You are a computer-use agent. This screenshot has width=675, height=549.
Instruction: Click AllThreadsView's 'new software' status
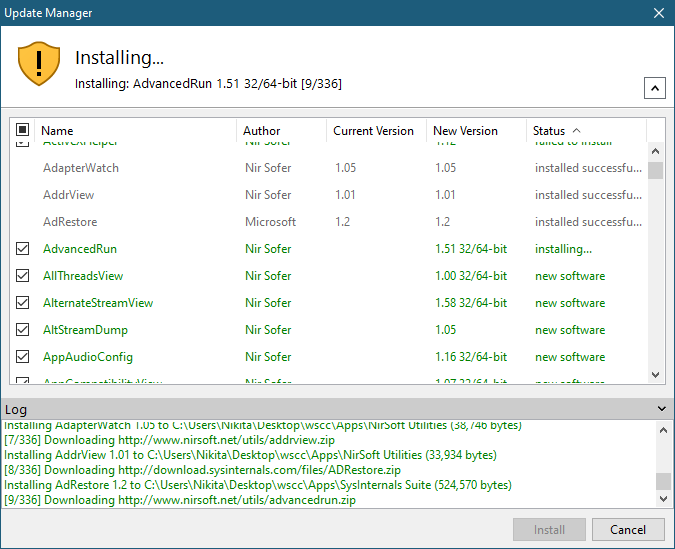point(570,276)
